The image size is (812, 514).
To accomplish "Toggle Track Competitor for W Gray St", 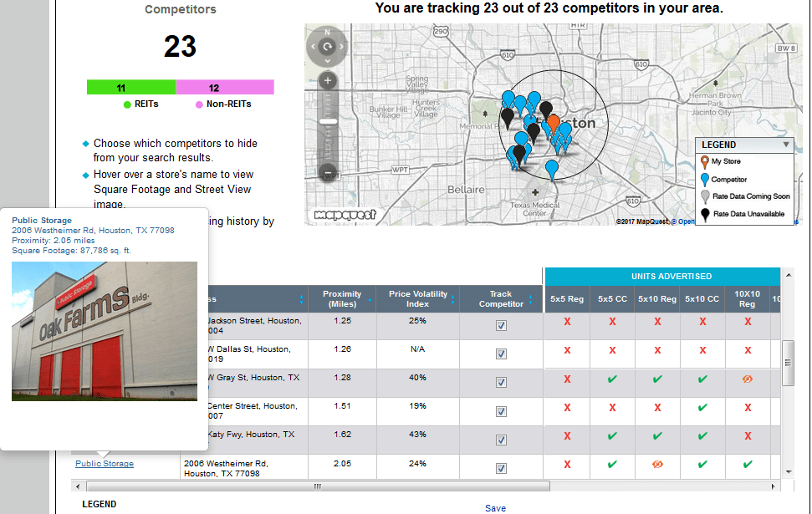I will 501,383.
